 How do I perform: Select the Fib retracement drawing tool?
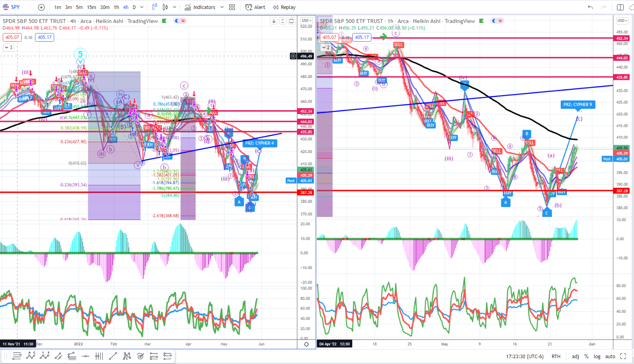17,356
